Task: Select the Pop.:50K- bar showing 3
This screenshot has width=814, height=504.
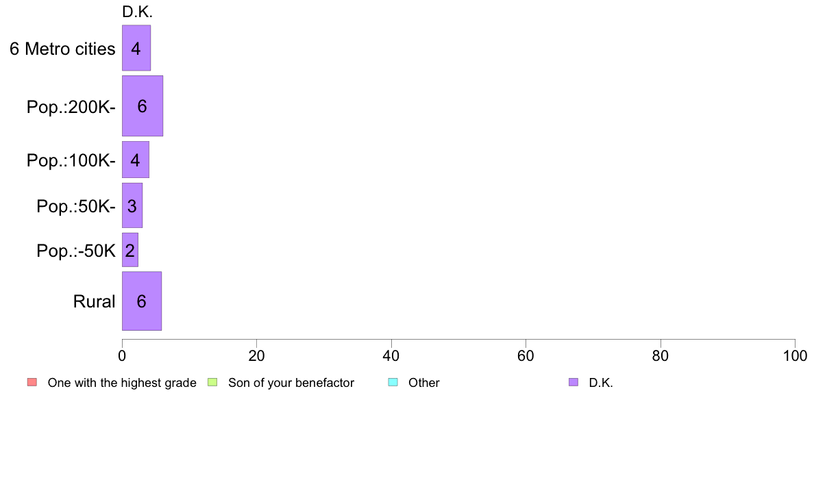Action: click(132, 205)
